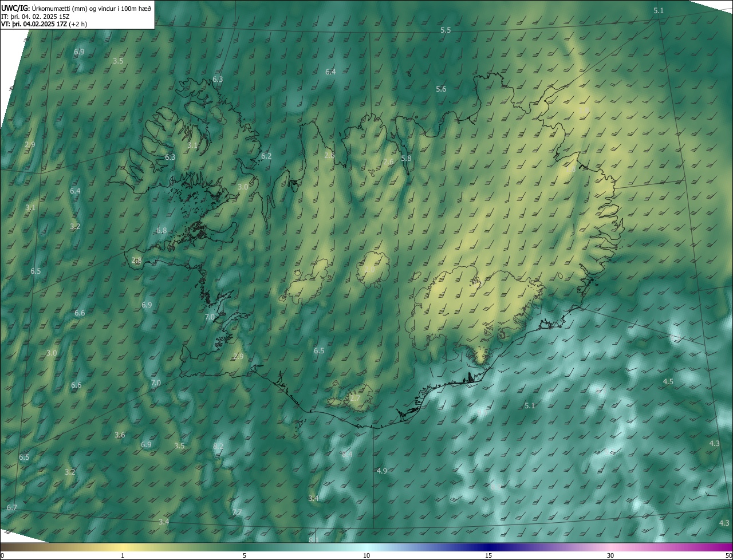Click the colorbar tick labeled 1

click(x=123, y=555)
